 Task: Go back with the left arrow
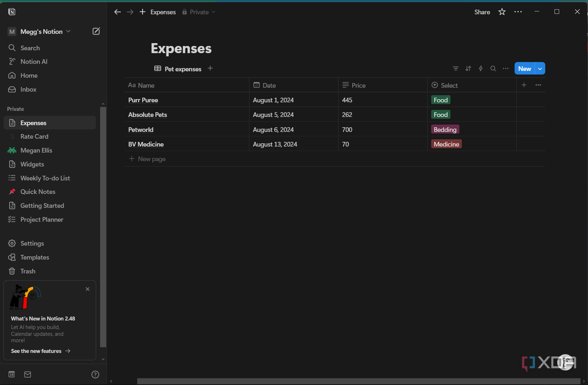(118, 12)
